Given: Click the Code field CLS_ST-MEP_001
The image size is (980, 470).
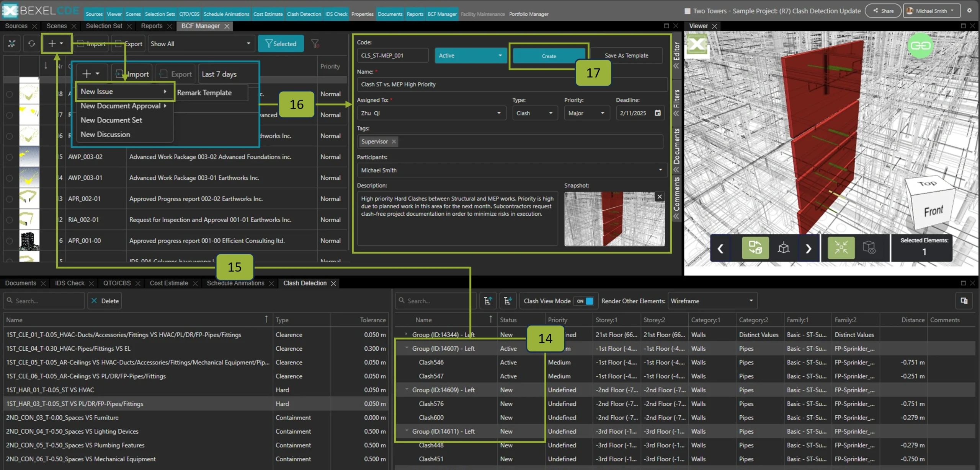Looking at the screenshot, I should pyautogui.click(x=393, y=55).
